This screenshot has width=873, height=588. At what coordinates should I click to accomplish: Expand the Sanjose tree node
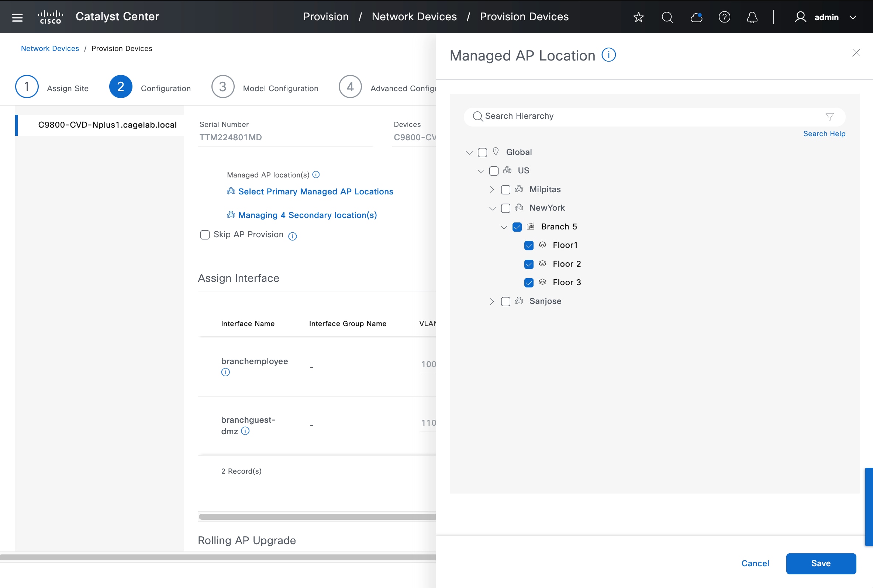coord(491,301)
